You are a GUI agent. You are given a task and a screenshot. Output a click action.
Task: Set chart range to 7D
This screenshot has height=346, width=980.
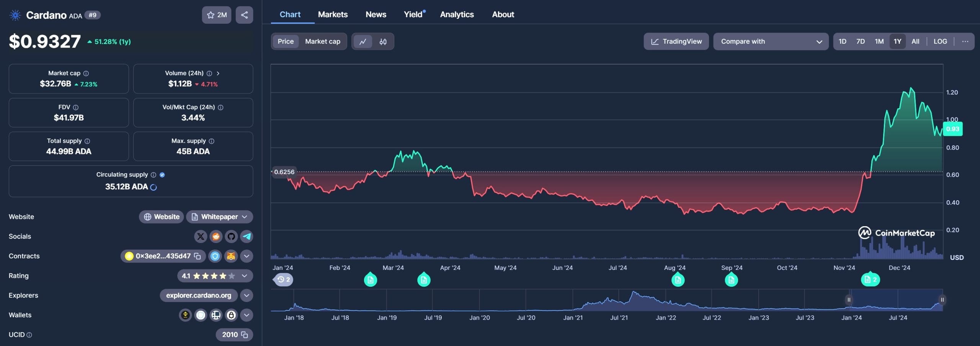click(860, 41)
